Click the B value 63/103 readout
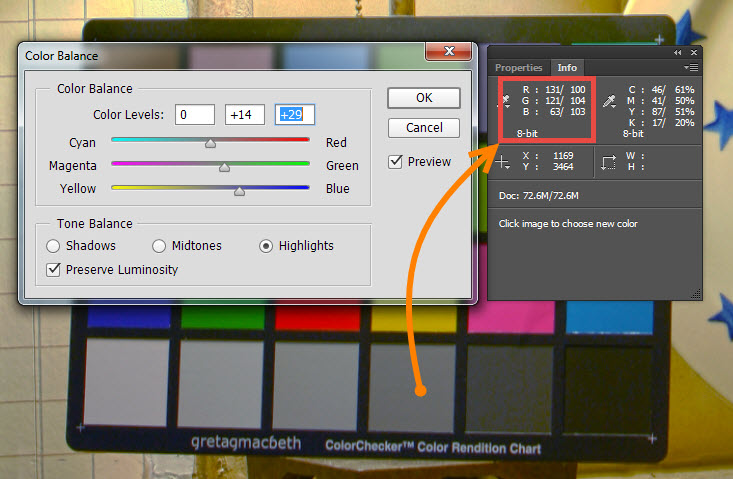The image size is (733, 479). tap(567, 112)
